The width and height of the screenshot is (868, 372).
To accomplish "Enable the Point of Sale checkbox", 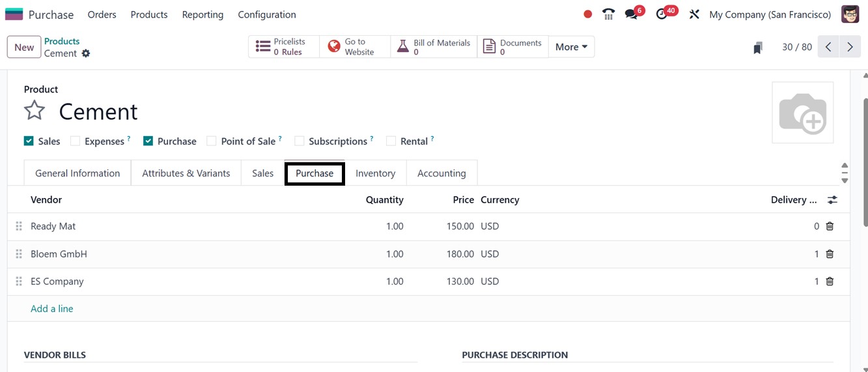I will (211, 141).
